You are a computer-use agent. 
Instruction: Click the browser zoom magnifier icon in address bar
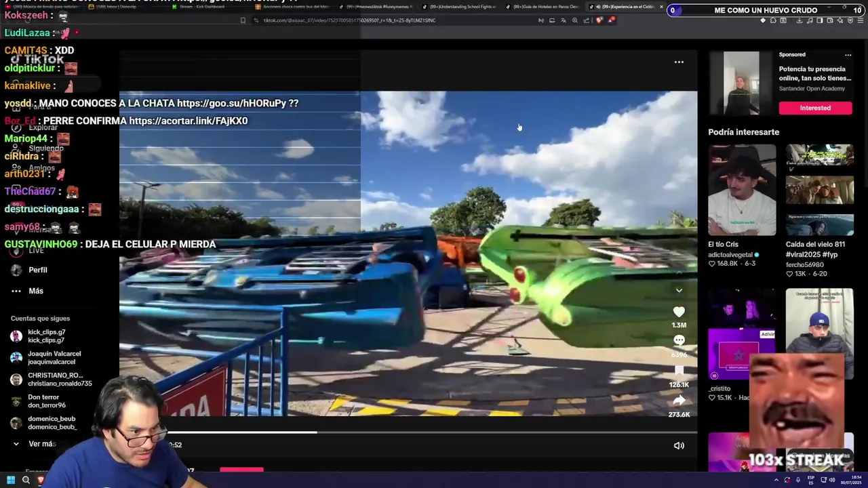coord(575,20)
